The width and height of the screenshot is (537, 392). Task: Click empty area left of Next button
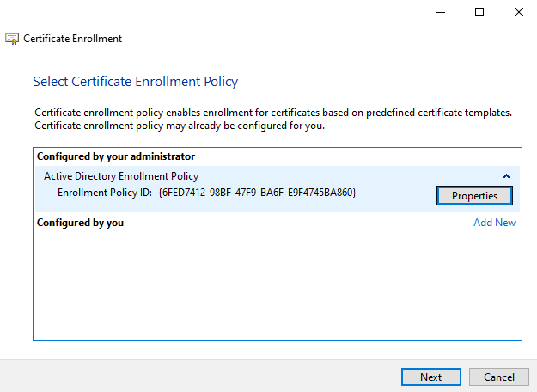(215, 377)
